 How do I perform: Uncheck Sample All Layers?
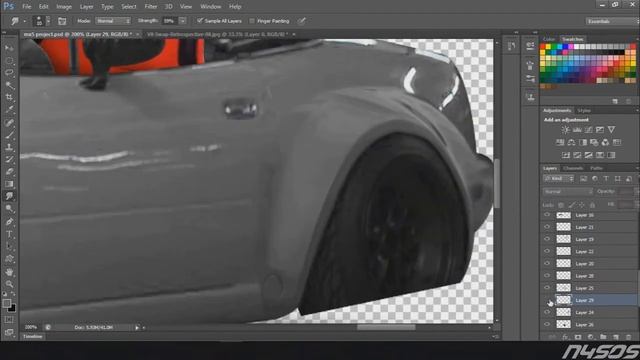click(200, 21)
